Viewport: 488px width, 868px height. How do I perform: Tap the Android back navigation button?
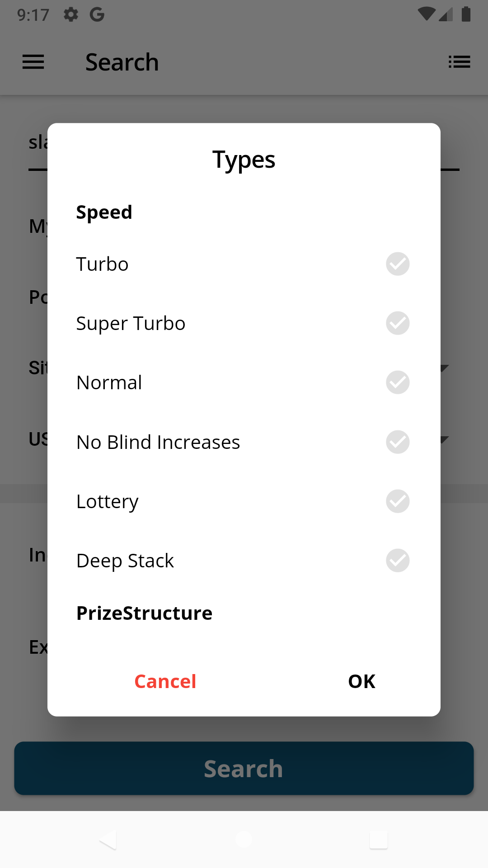point(108,840)
